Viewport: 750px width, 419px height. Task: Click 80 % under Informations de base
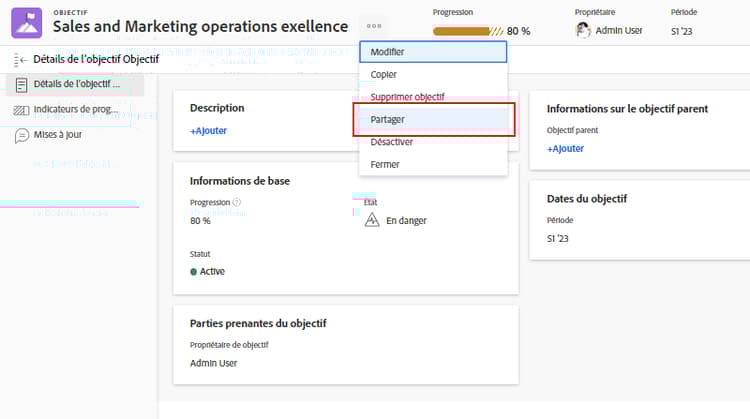point(200,221)
